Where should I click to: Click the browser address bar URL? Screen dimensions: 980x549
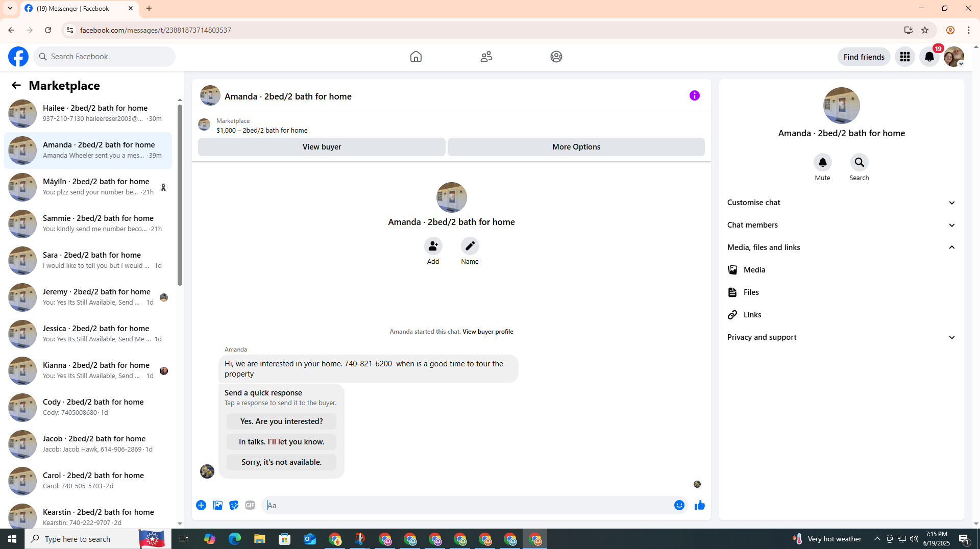(156, 30)
